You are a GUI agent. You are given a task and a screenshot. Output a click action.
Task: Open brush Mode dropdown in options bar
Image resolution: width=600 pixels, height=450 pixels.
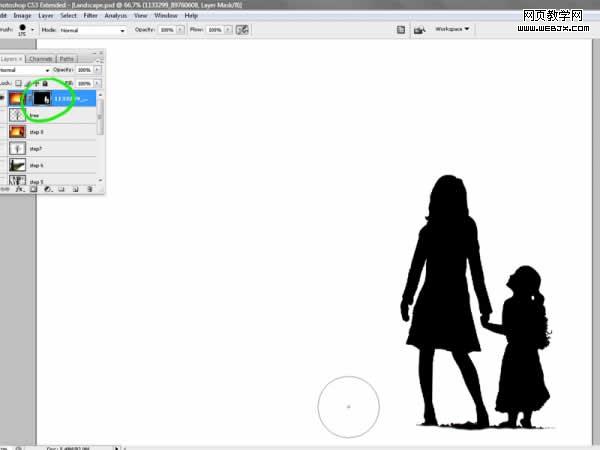pyautogui.click(x=93, y=30)
